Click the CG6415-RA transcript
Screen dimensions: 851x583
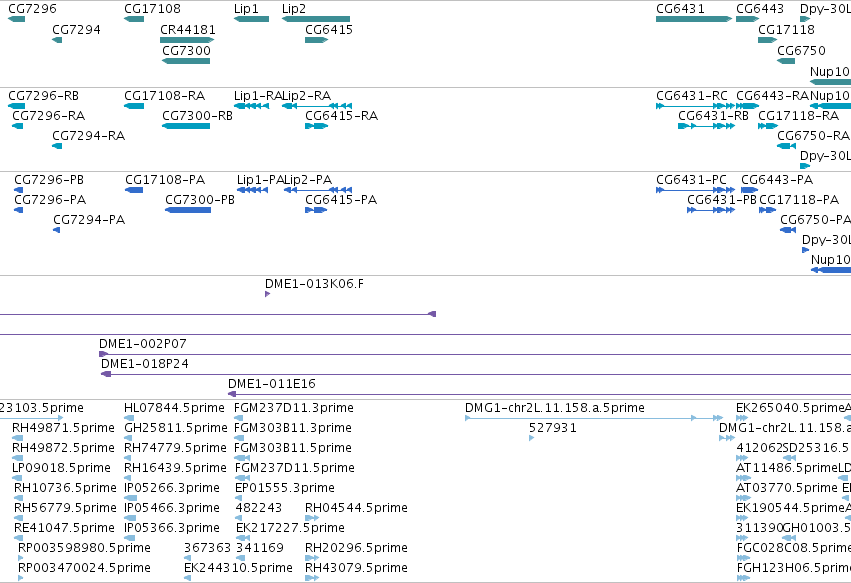316,126
